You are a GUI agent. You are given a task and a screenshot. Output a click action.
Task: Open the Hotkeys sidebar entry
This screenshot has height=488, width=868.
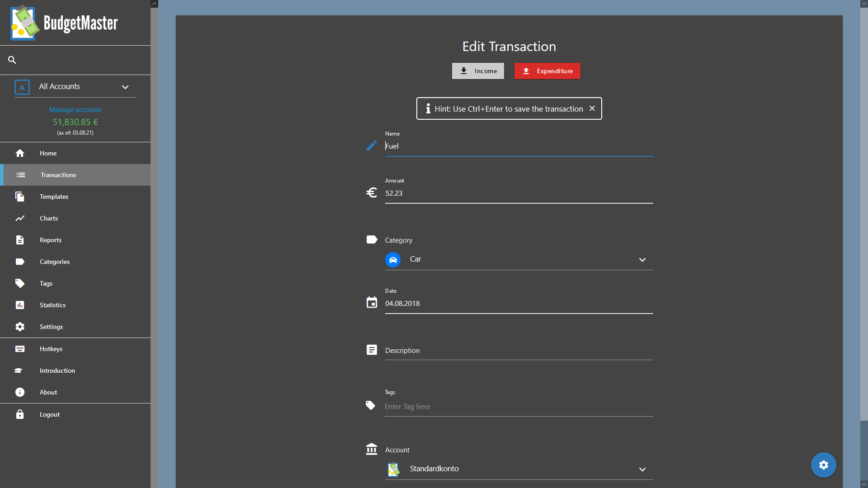(75, 349)
